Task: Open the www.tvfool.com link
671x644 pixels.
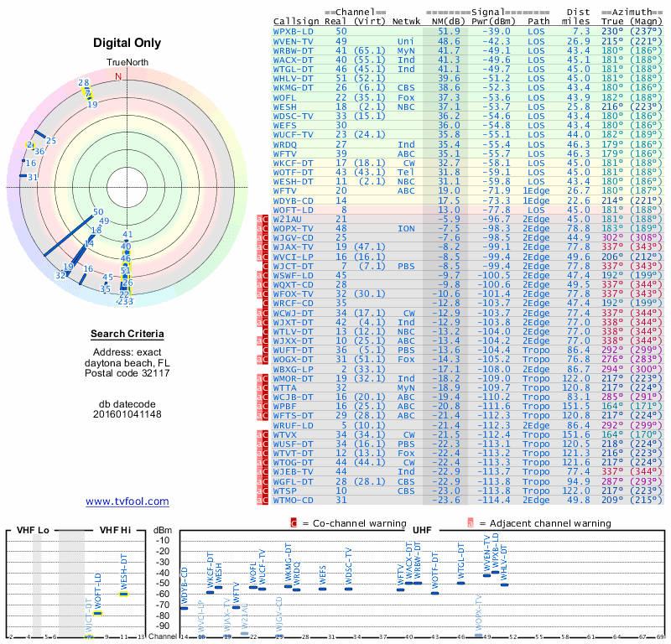Action: [x=127, y=501]
